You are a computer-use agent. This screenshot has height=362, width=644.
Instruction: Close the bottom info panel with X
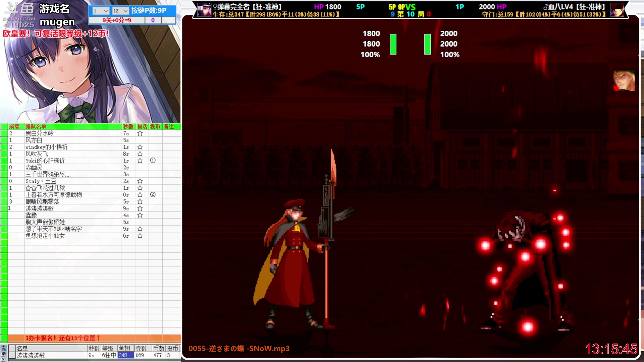[x=3, y=359]
